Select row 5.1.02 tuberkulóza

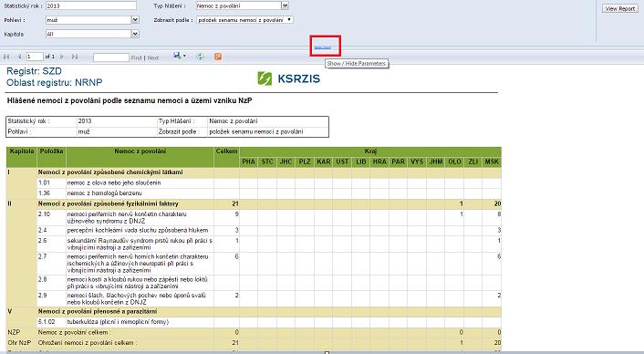pos(269,322)
